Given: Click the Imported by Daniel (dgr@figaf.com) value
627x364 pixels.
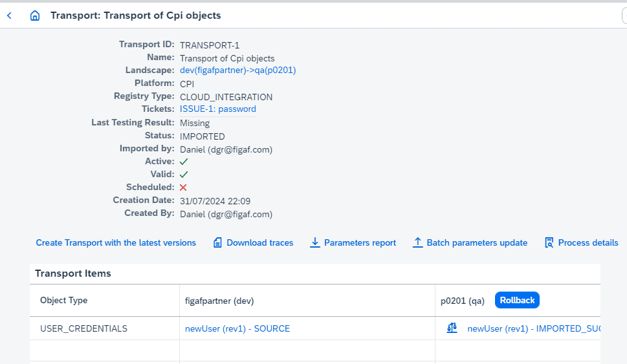Looking at the screenshot, I should click(x=226, y=150).
